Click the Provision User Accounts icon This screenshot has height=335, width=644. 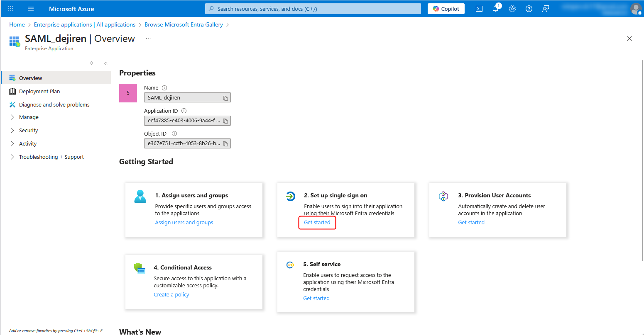coord(443,196)
